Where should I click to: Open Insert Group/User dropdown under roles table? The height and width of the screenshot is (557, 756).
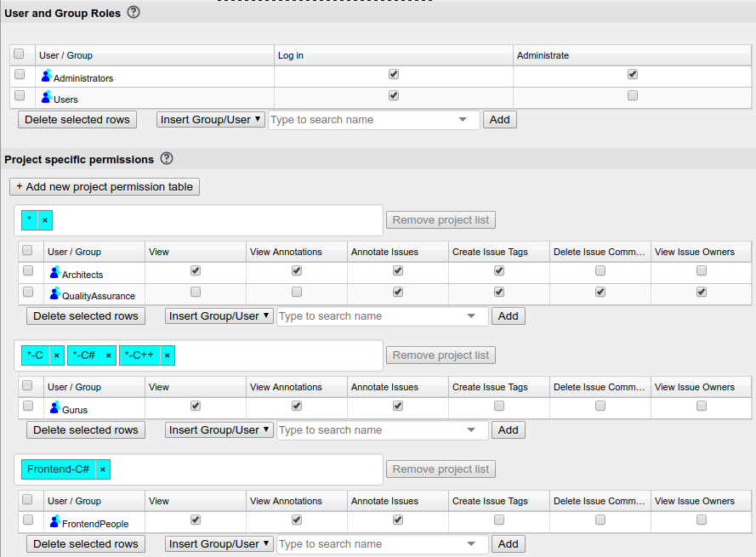click(x=211, y=120)
